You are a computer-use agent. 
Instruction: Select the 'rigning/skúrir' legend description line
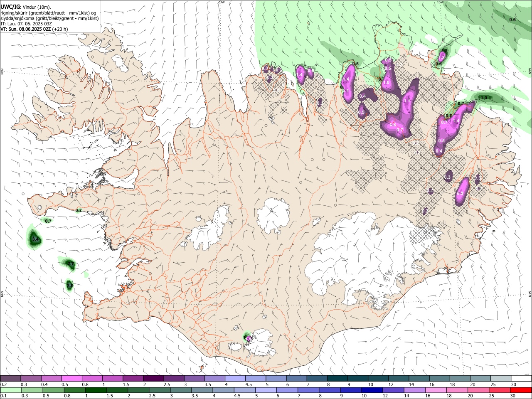click(x=48, y=13)
